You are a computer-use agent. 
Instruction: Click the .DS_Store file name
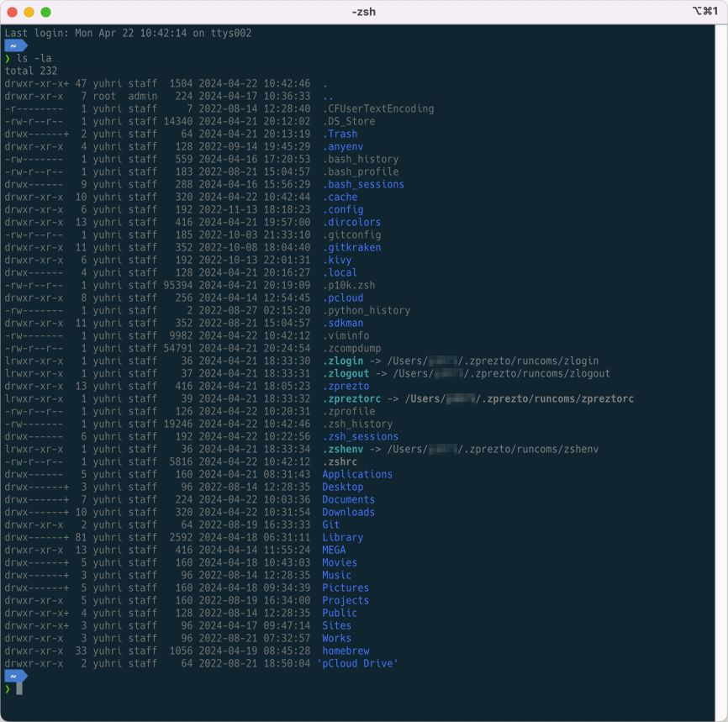click(349, 121)
